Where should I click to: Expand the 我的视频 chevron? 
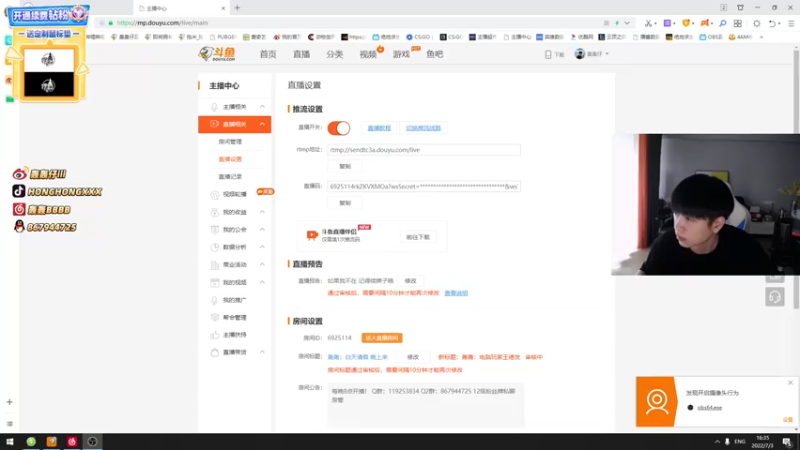point(262,282)
